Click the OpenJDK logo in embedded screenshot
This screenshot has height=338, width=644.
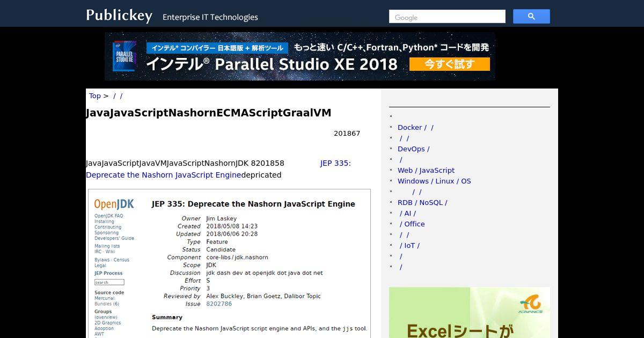(114, 204)
